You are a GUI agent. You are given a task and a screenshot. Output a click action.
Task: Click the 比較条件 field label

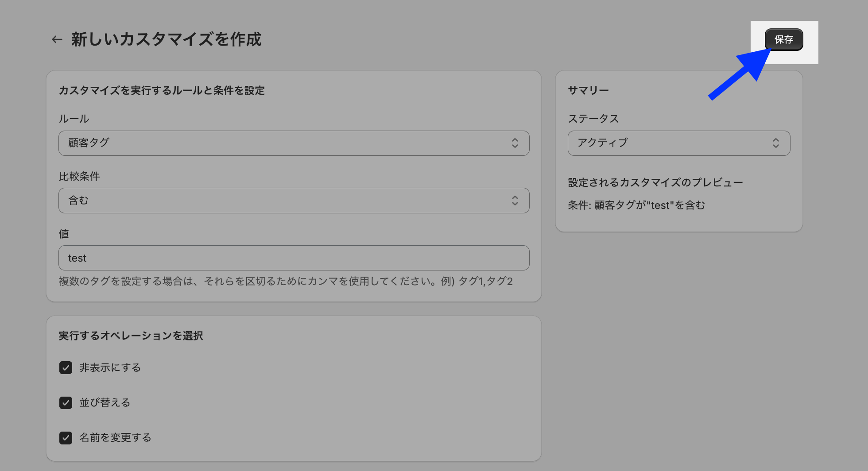(79, 177)
